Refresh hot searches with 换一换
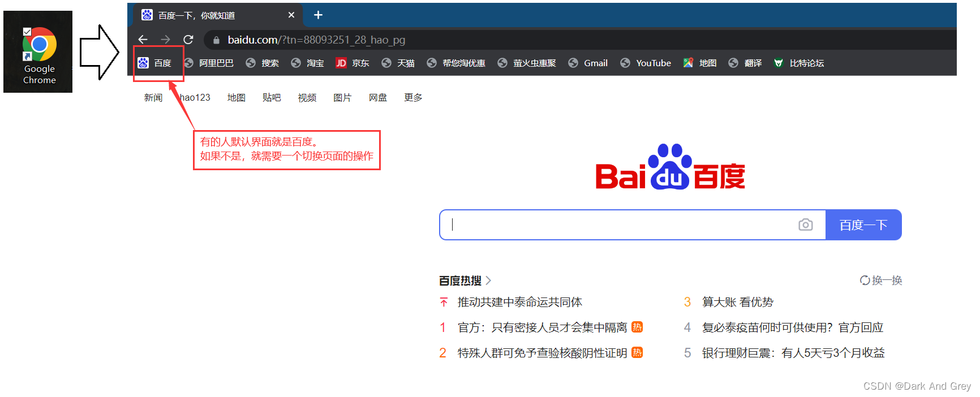980x397 pixels. [881, 280]
